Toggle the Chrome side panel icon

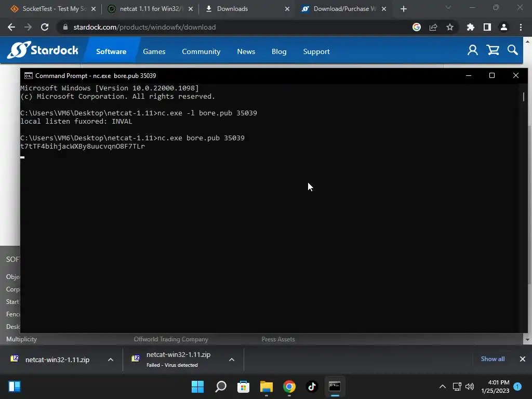[x=487, y=27]
